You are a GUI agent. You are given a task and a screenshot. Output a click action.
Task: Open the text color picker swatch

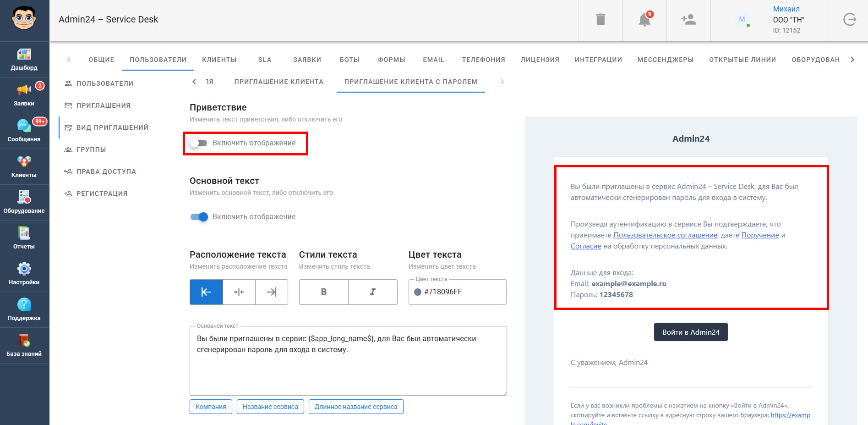pos(418,292)
